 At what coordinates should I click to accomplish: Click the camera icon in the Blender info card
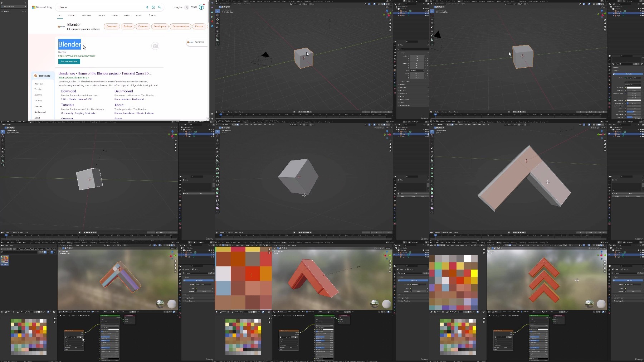tap(155, 46)
